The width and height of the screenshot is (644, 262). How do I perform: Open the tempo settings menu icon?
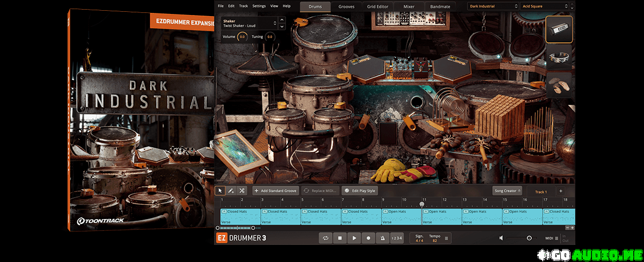tap(447, 238)
